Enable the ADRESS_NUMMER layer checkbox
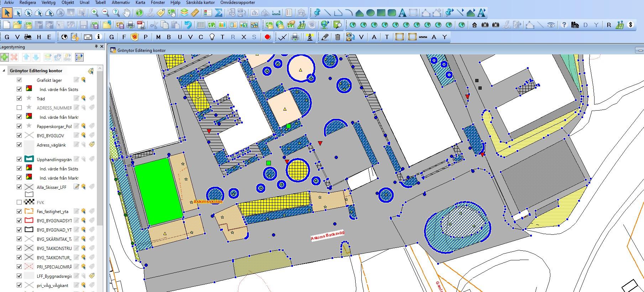This screenshot has width=644, height=292. tap(19, 108)
